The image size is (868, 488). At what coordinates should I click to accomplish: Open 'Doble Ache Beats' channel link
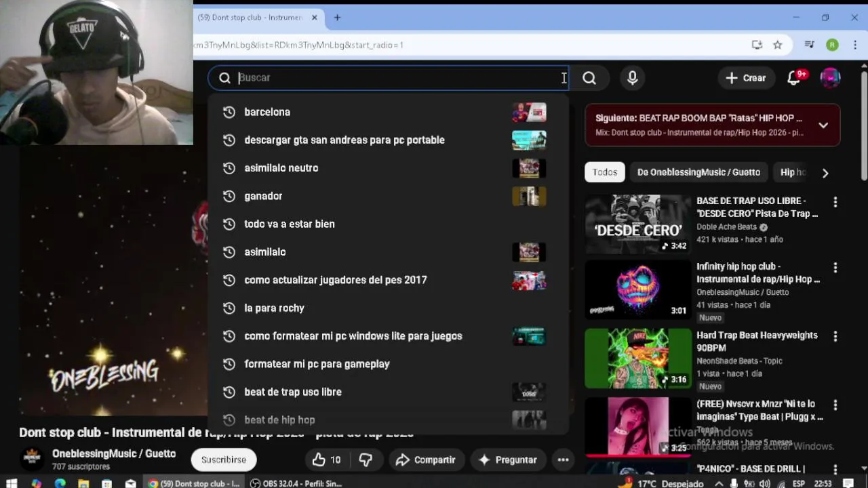(726, 227)
